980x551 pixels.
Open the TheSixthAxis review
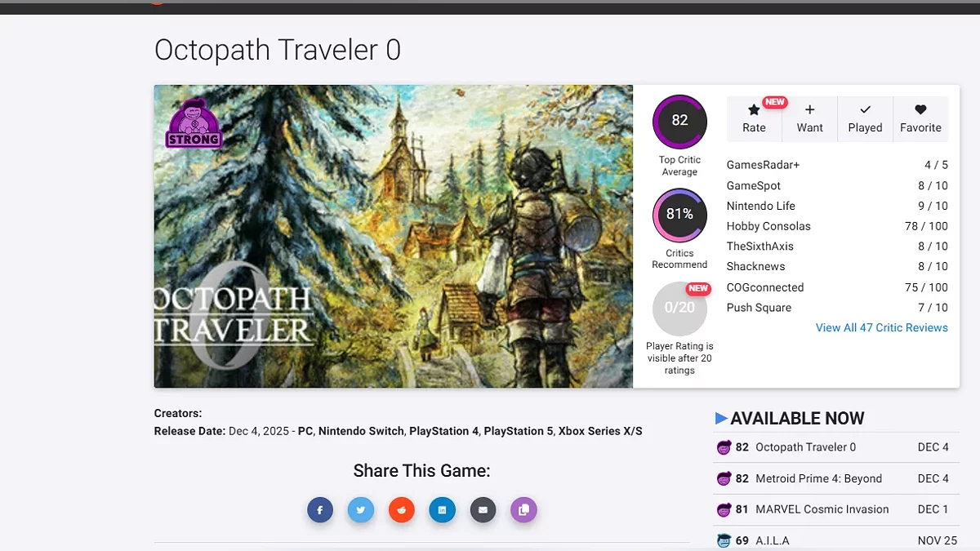760,246
